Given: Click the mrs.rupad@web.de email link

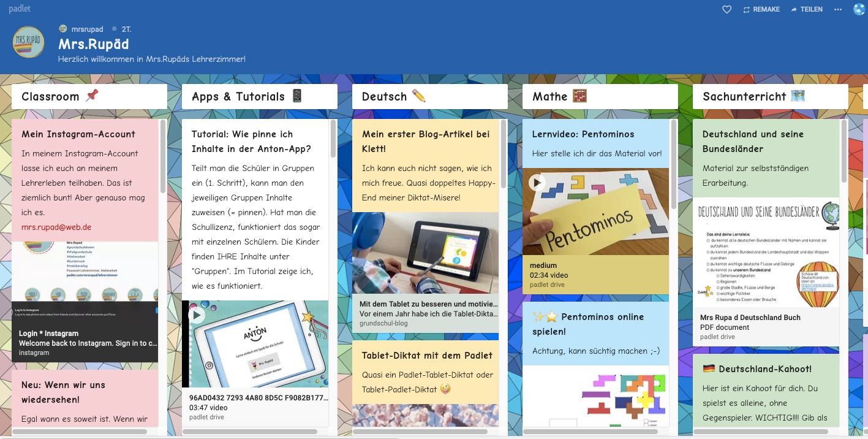Looking at the screenshot, I should (x=56, y=227).
